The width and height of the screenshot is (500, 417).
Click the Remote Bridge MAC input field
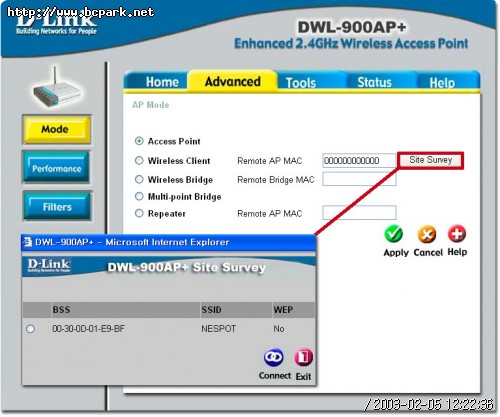[359, 179]
